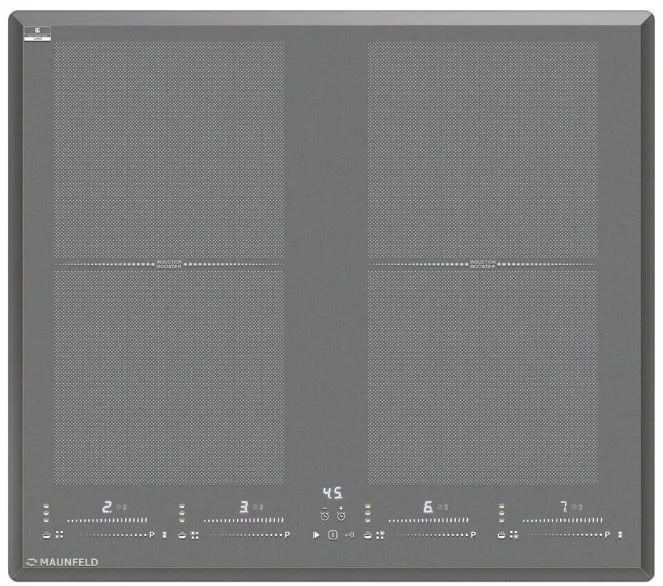Image resolution: width=663 pixels, height=586 pixels.
Task: Tap keep-warm pot icon for zone 2
Action: [x=46, y=535]
